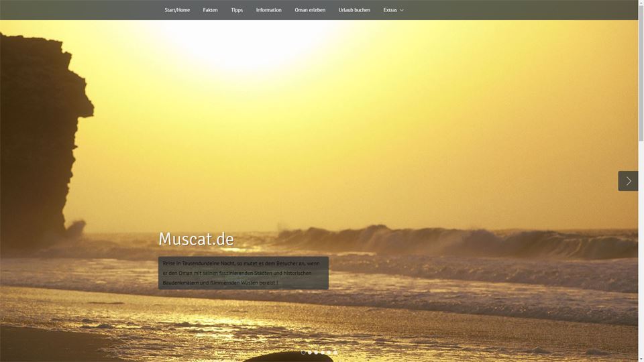Screen dimensions: 644x362
Task: Open the Tipps navigation item
Action: [x=237, y=10]
